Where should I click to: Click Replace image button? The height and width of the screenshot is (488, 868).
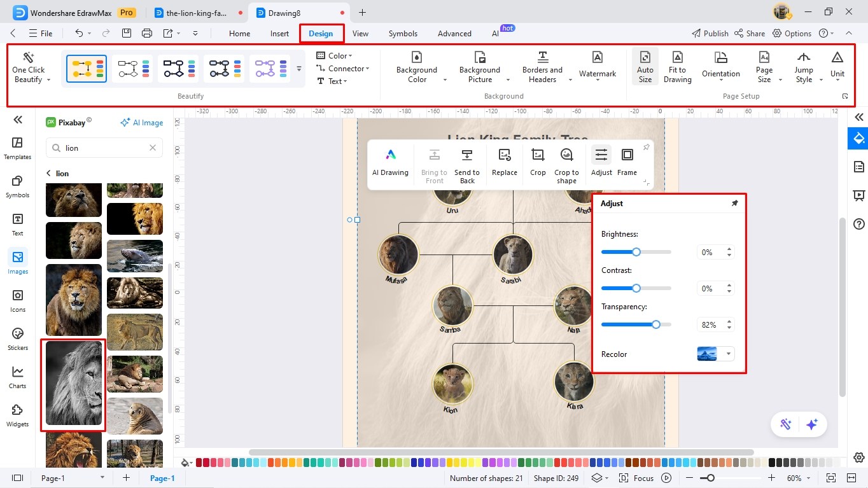pos(505,162)
